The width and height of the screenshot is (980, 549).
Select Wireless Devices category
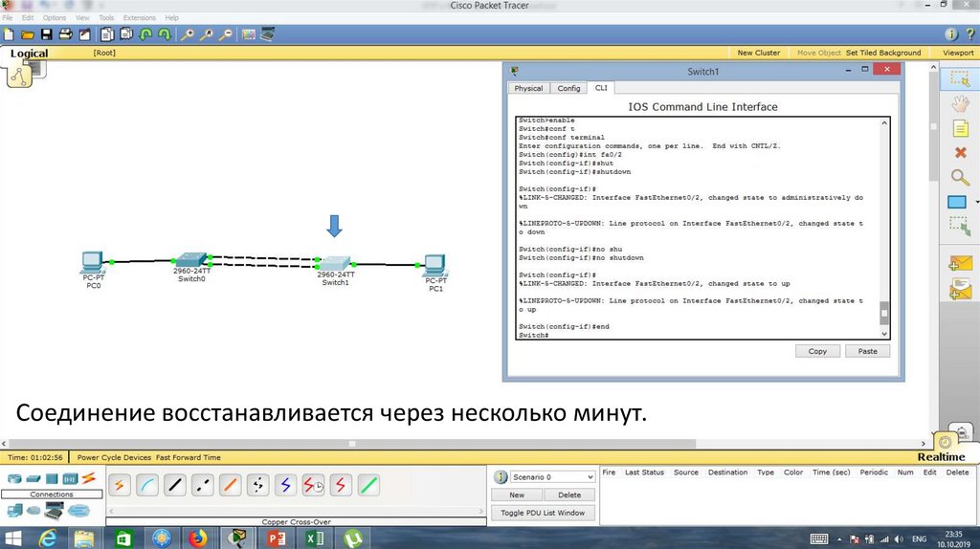pos(70,479)
